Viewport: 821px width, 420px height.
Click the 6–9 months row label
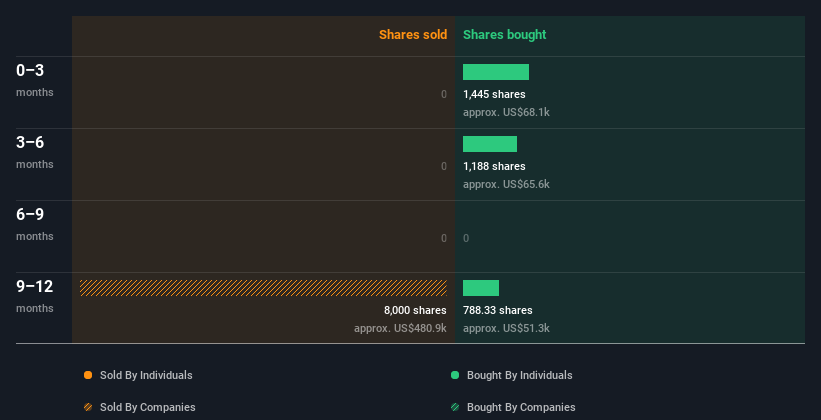point(35,224)
